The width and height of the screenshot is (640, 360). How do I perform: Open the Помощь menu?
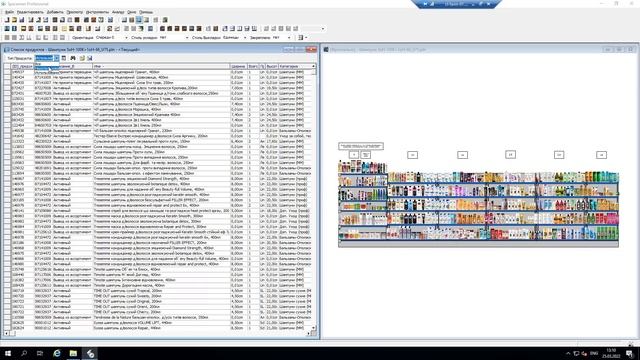click(146, 12)
